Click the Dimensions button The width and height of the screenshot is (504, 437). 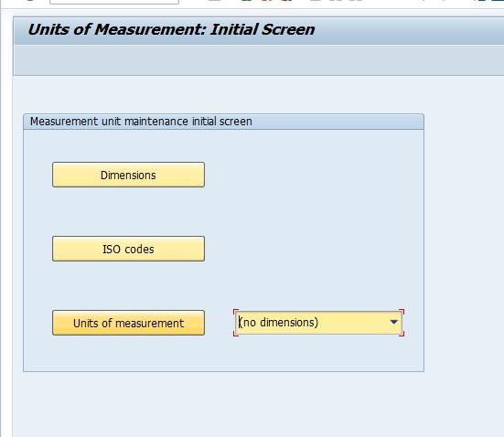[x=128, y=175]
